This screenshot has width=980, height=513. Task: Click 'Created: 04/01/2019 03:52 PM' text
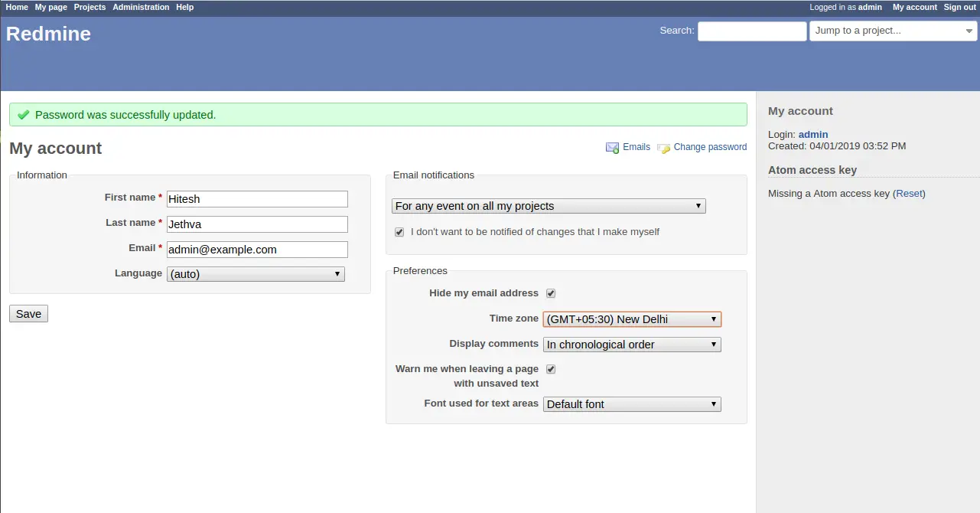837,145
